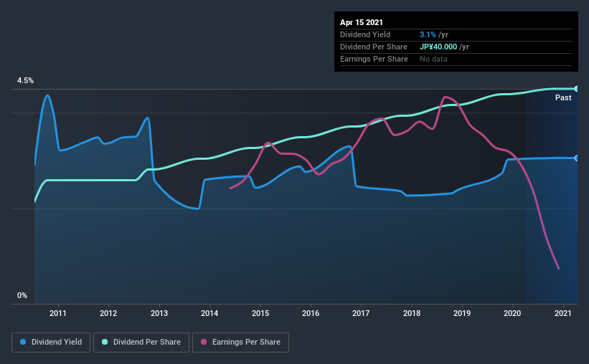The image size is (589, 364).
Task: Click the Past label on chart
Action: point(563,97)
